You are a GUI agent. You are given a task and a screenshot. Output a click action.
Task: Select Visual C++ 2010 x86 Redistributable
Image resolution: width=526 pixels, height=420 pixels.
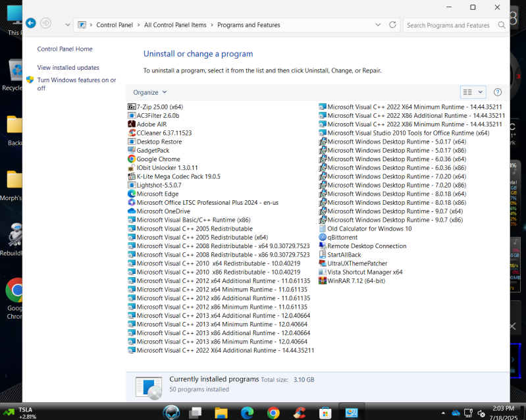214,273
